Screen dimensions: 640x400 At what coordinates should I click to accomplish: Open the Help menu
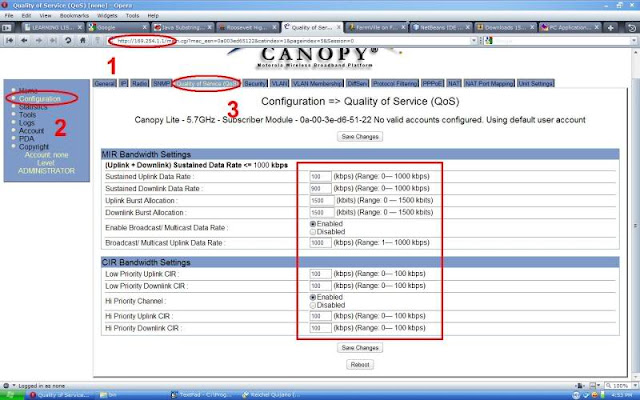(153, 16)
